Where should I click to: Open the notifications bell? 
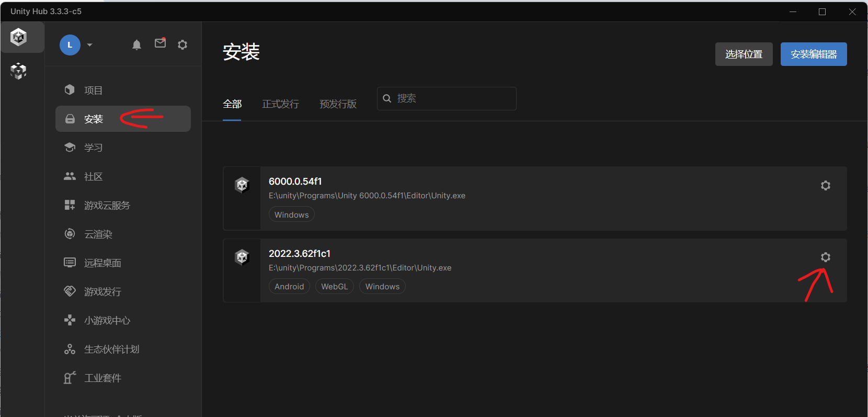pyautogui.click(x=136, y=45)
